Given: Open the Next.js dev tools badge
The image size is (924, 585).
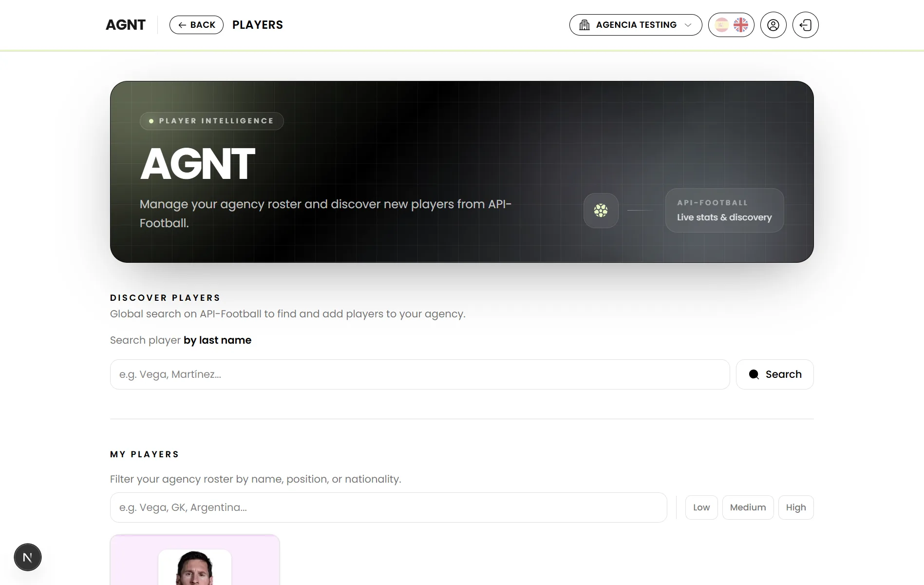Looking at the screenshot, I should coord(28,557).
